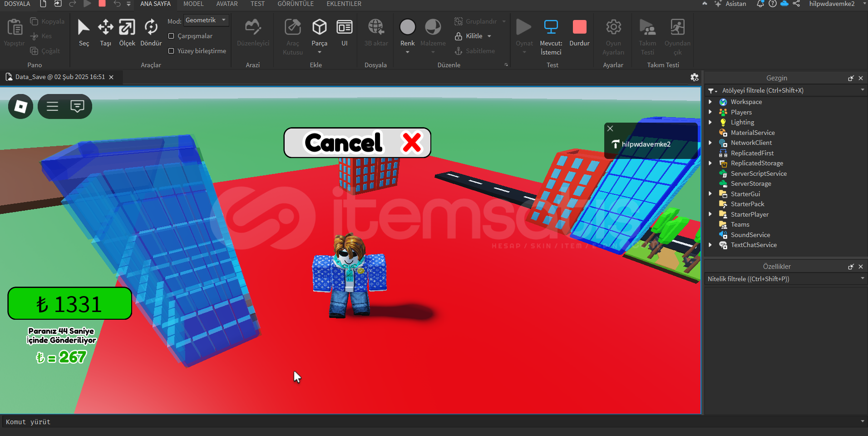868x436 pixels.
Task: Select SoundService in explorer
Action: pyautogui.click(x=750, y=235)
